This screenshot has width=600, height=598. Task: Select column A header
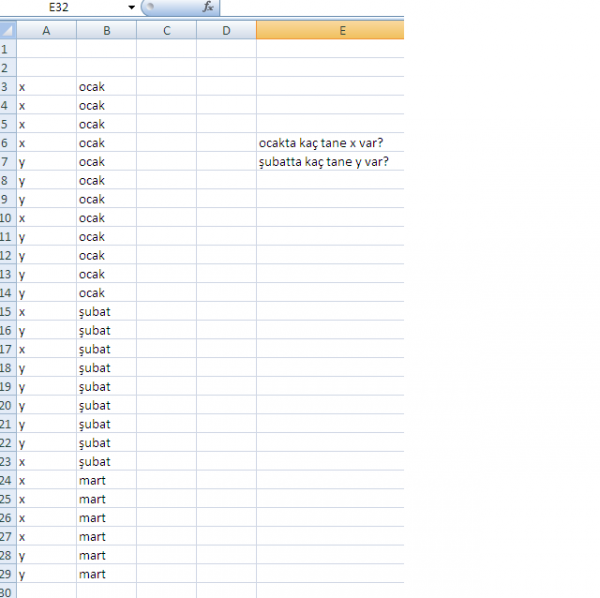(x=46, y=30)
